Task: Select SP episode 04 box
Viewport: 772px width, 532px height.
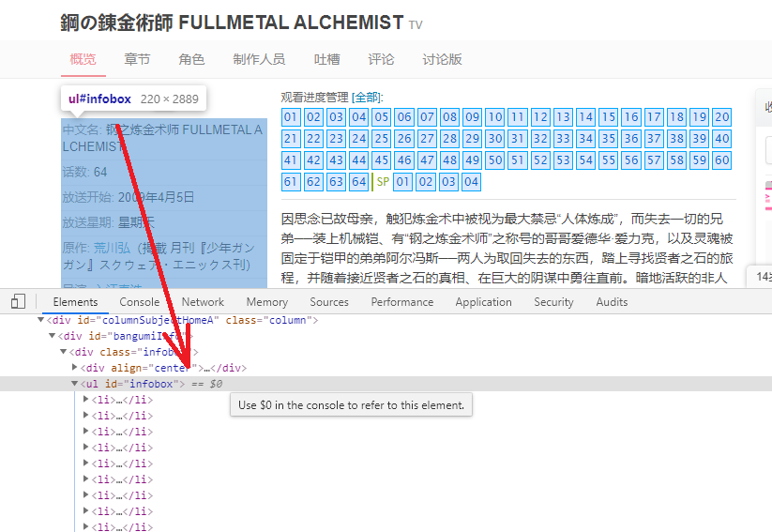Action: click(x=471, y=182)
